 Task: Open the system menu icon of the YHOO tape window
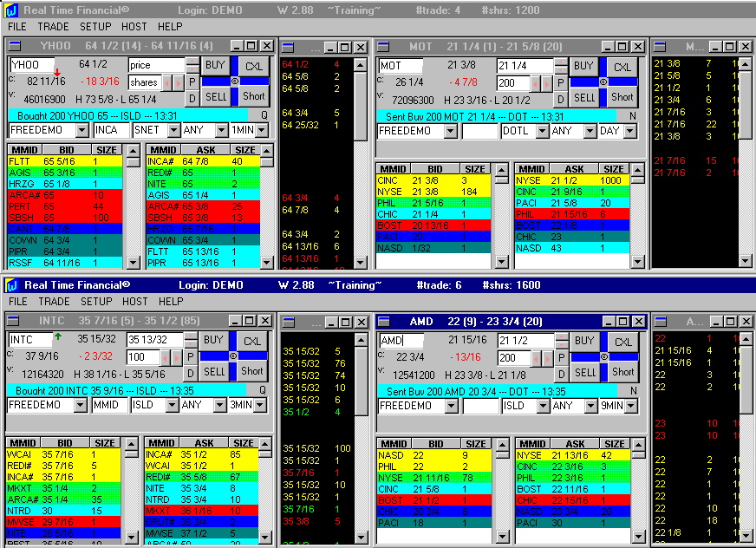pos(288,47)
